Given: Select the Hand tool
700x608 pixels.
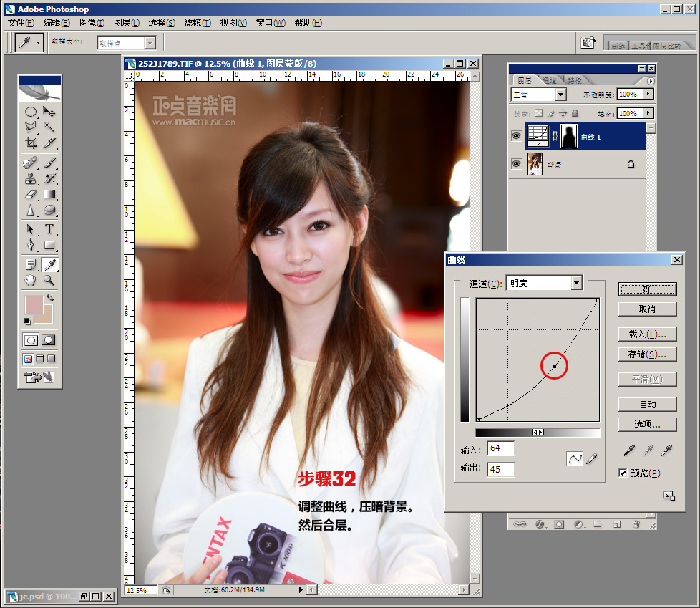Looking at the screenshot, I should 31,280.
